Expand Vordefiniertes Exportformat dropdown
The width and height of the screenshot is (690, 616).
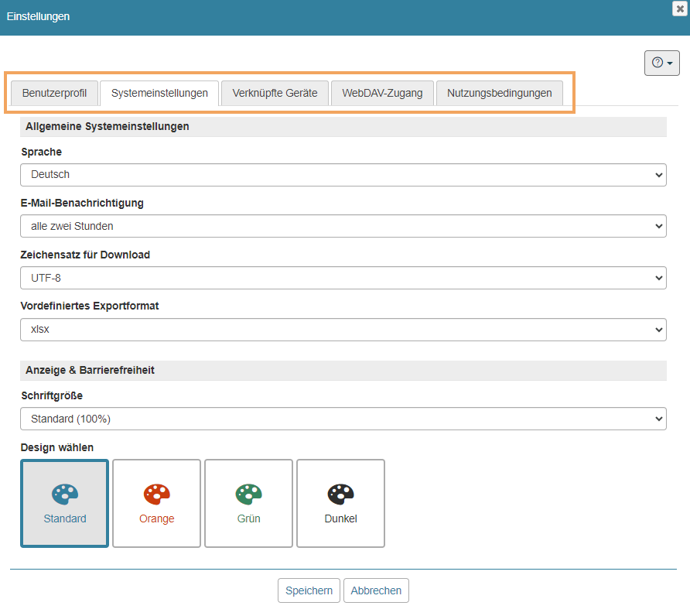[343, 329]
